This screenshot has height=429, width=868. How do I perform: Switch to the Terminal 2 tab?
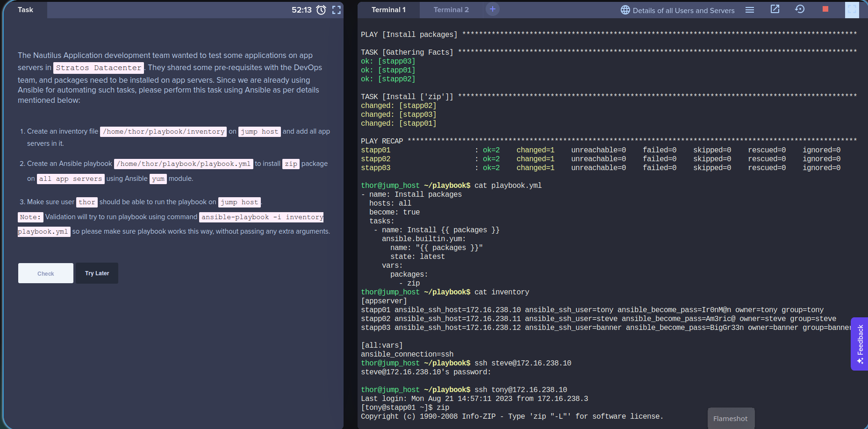[451, 10]
